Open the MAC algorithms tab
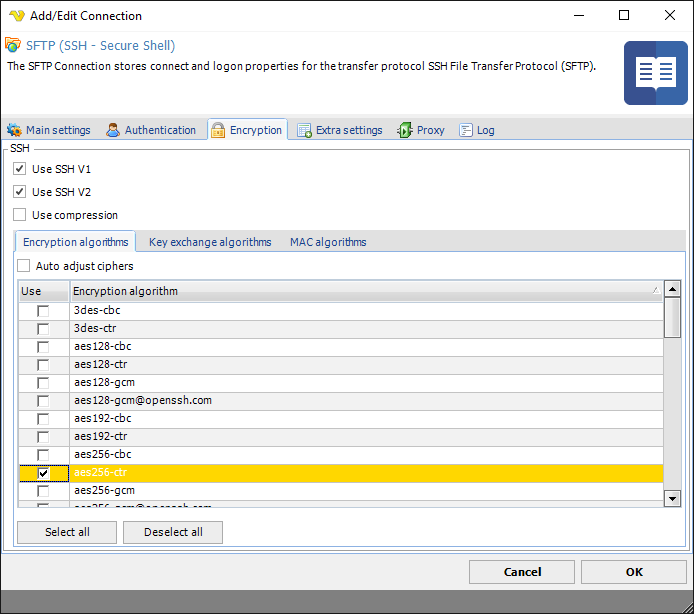 coord(328,242)
